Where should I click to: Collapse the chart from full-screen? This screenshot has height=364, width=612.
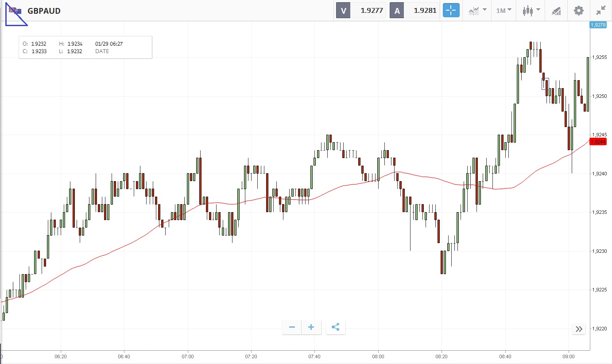[601, 11]
